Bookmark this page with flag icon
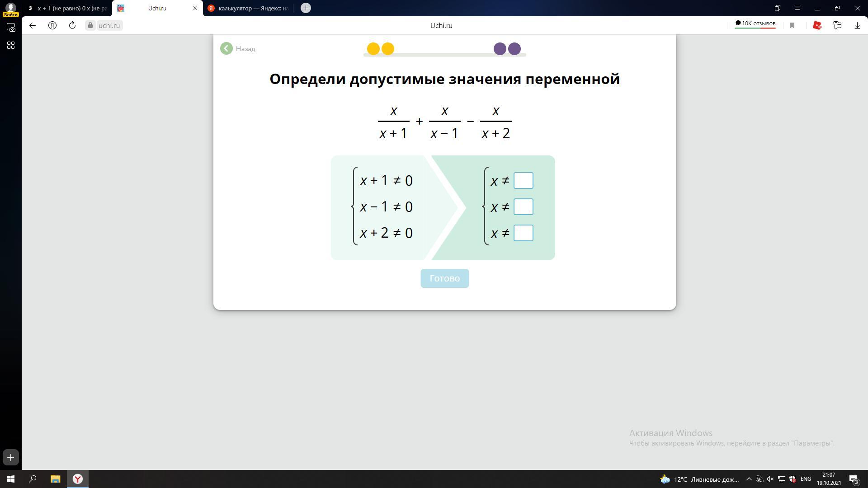This screenshot has height=488, width=868. pyautogui.click(x=792, y=26)
